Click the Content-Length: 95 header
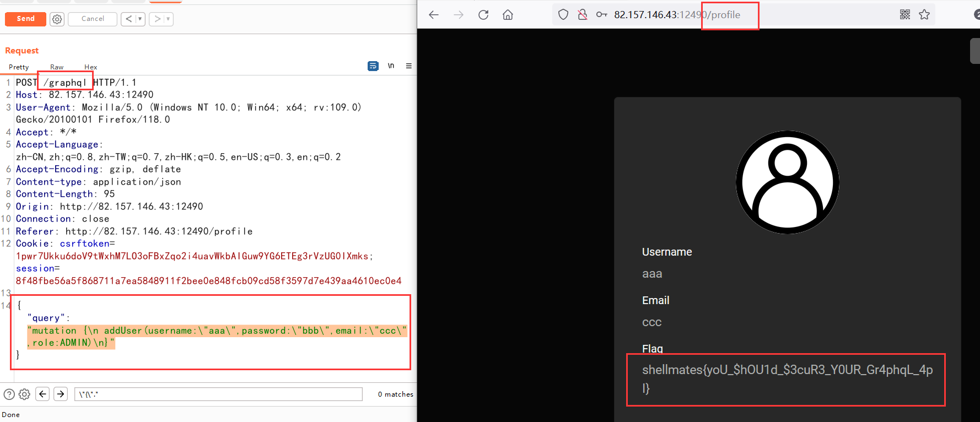This screenshot has height=422, width=980. click(x=65, y=194)
